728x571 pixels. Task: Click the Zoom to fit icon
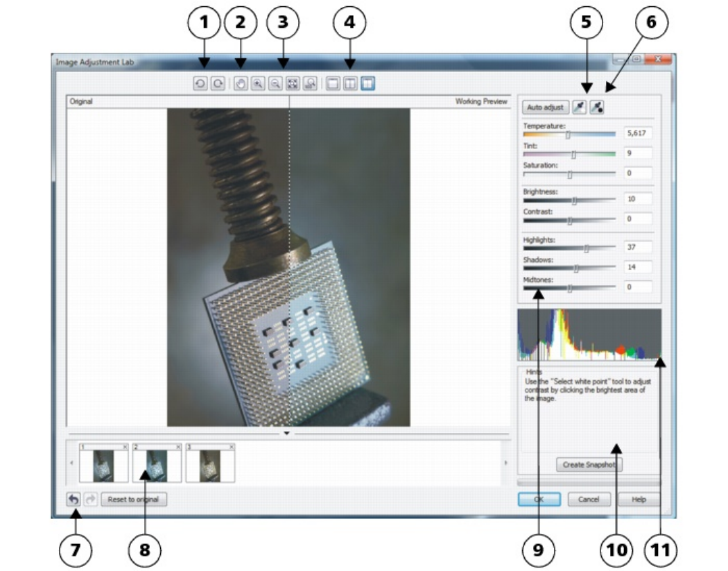(293, 84)
